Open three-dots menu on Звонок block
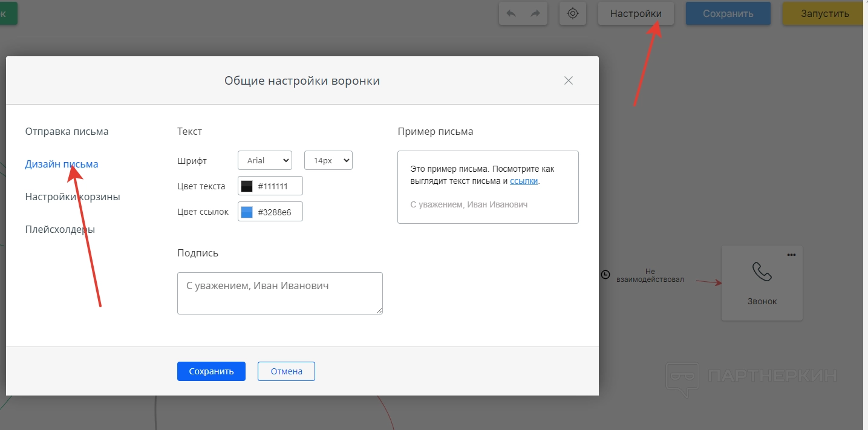Image resolution: width=868 pixels, height=430 pixels. (x=791, y=255)
